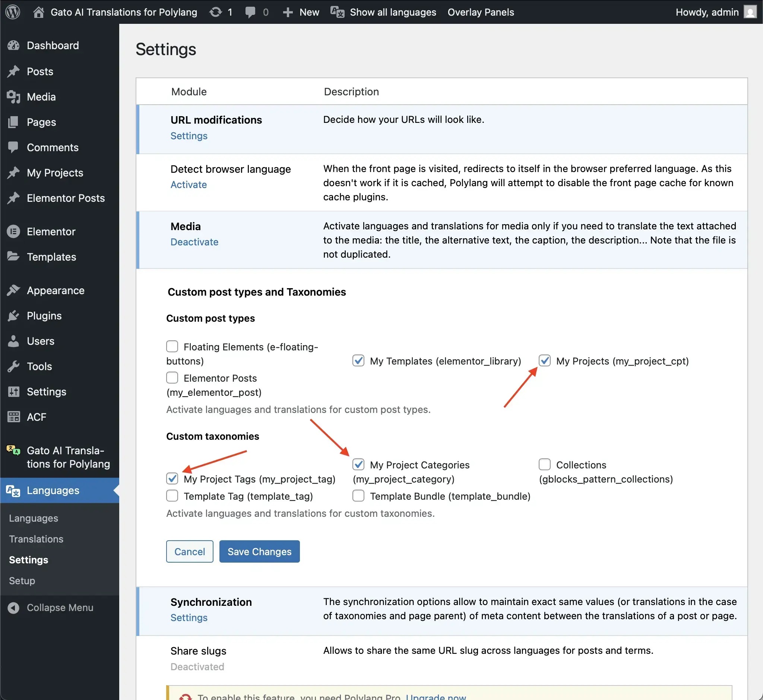This screenshot has height=700, width=763.
Task: Select the Appearance paintbrush icon
Action: (13, 290)
